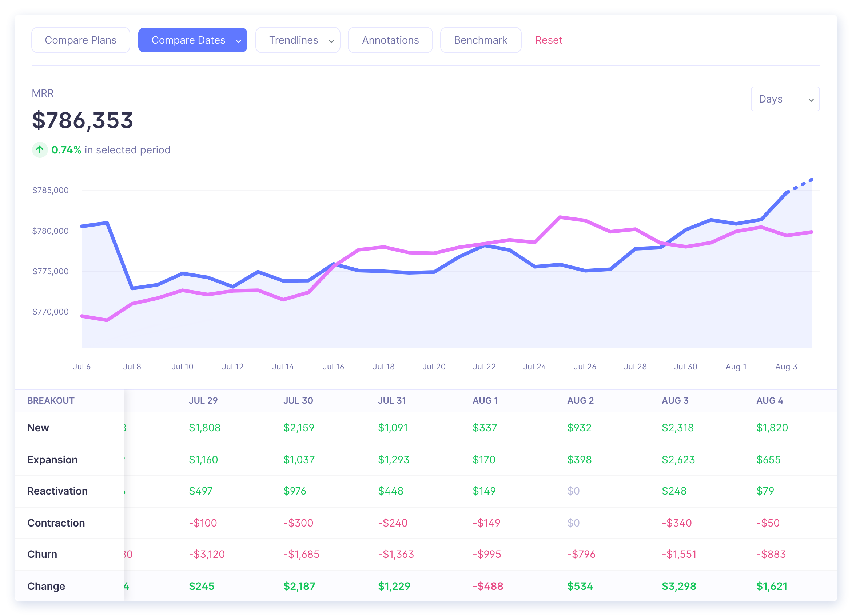
Task: Expand the Trendlines dropdown
Action: (x=298, y=40)
